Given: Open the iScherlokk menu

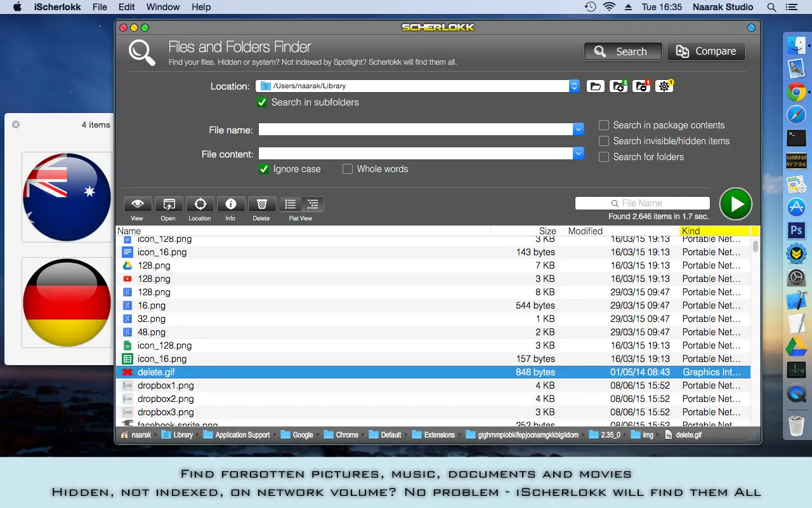Looking at the screenshot, I should click(57, 7).
